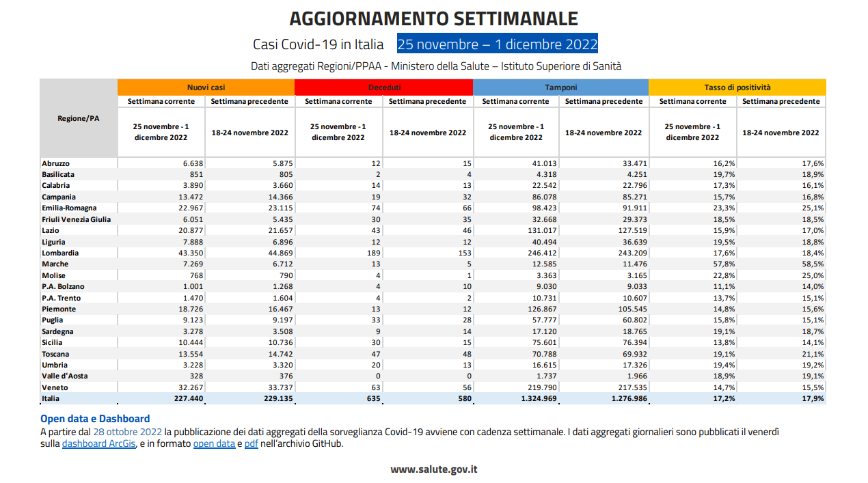Select the Italia previous-week rate "17,9%"
The image size is (868, 483).
click(814, 398)
